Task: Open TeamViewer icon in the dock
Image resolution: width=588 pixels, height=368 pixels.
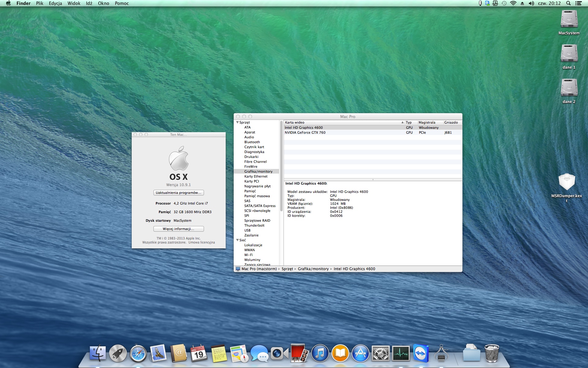Action: 421,353
